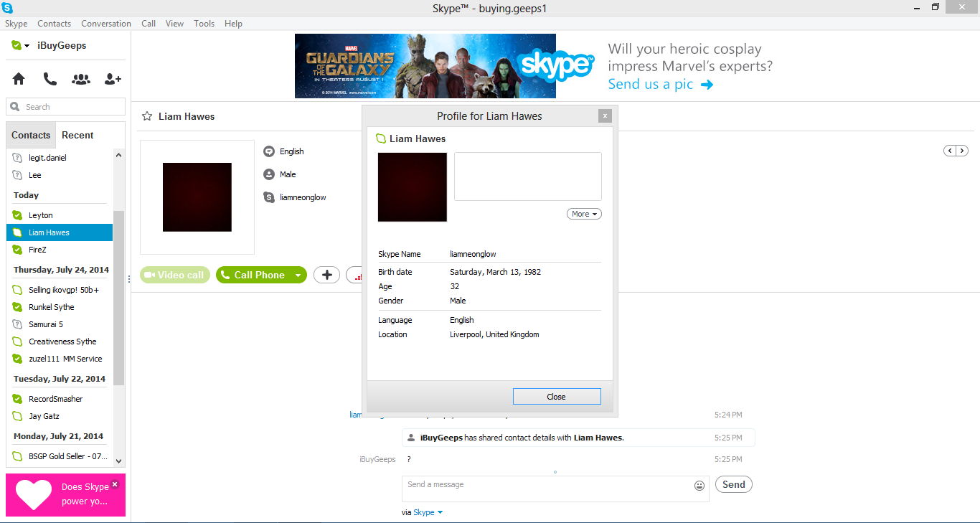
Task: Open own status dropdown beside iBuyGeeps
Action: pos(27,46)
